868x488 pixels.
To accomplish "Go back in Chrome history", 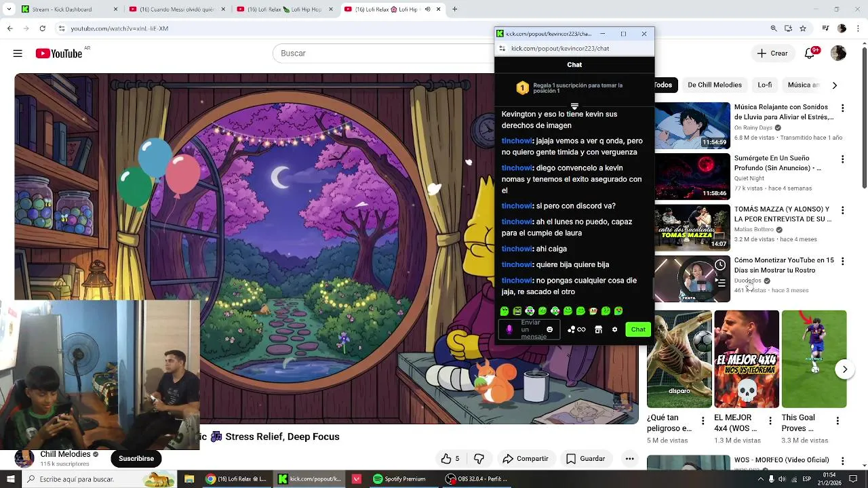I will pyautogui.click(x=9, y=28).
